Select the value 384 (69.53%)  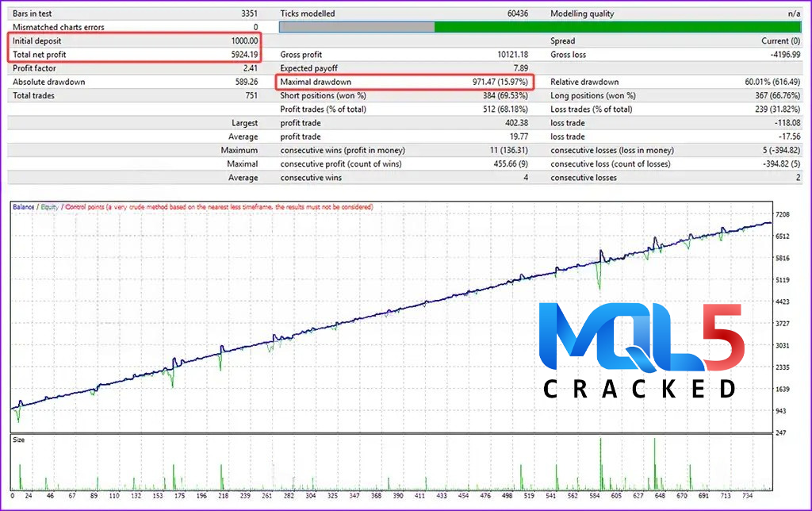[x=505, y=95]
